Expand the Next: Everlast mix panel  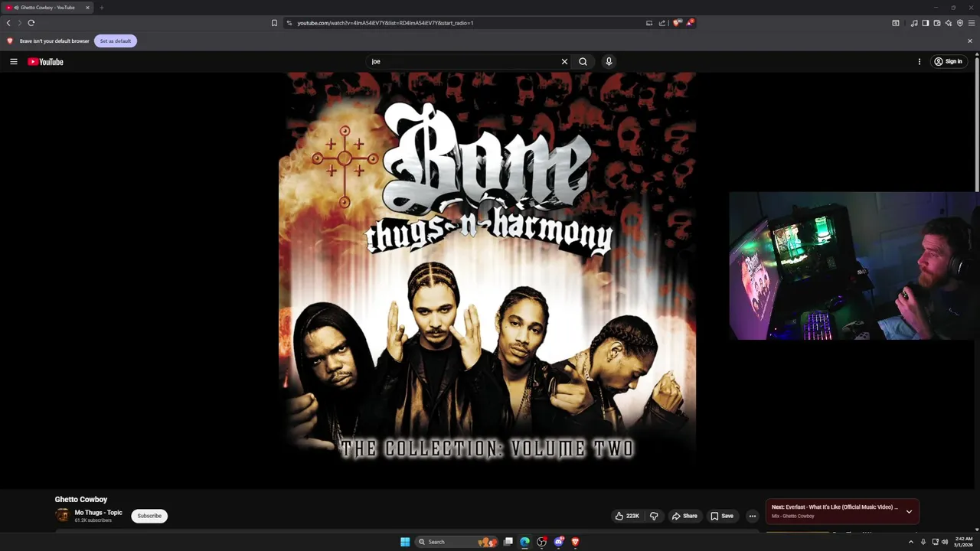[x=909, y=511]
